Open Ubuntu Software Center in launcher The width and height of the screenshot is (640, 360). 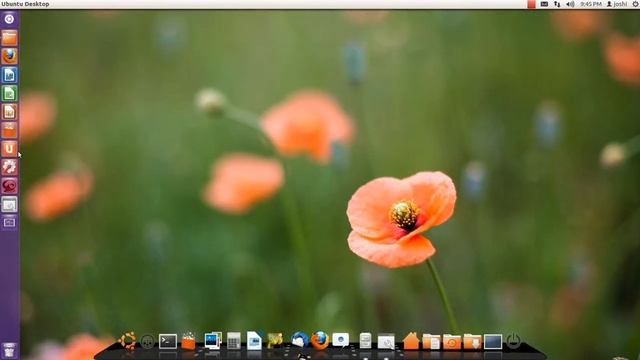[9, 130]
